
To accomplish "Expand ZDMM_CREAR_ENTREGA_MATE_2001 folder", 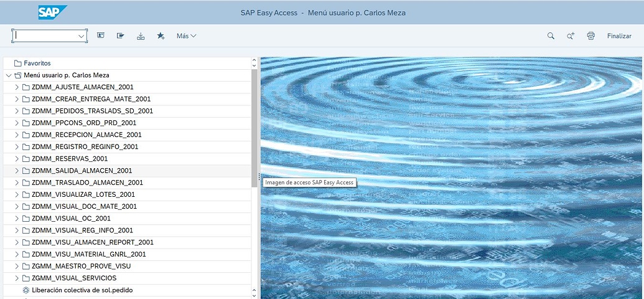I will (x=17, y=99).
